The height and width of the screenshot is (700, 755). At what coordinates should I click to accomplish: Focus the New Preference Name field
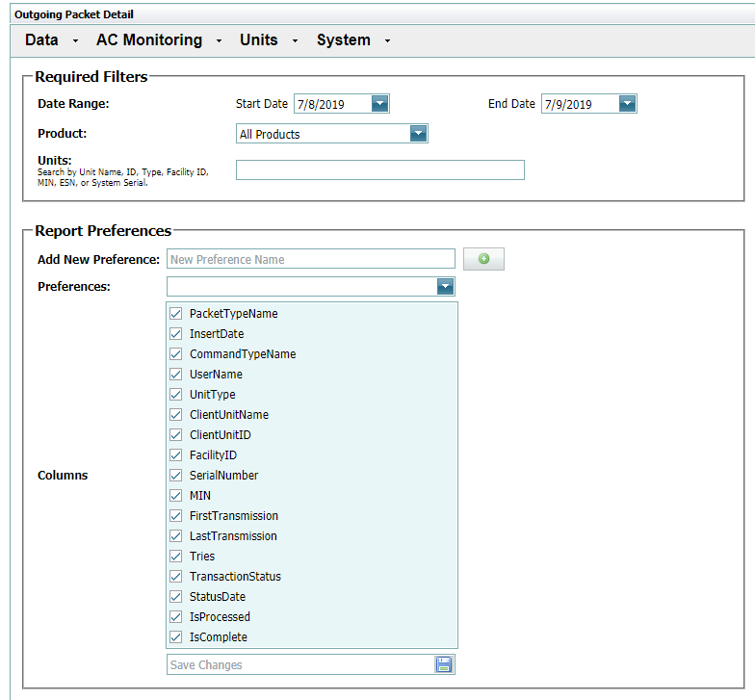tap(310, 259)
